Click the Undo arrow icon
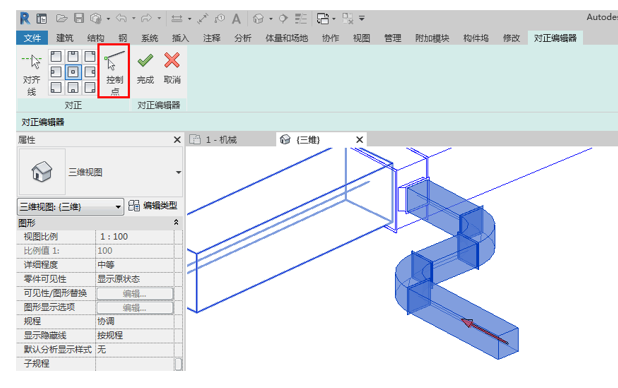 (121, 18)
